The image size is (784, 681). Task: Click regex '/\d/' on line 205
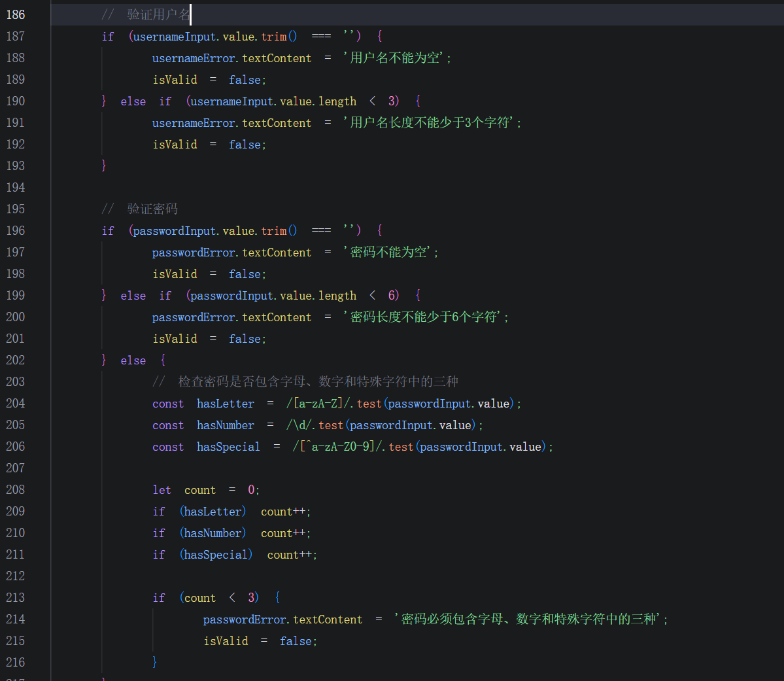pos(299,425)
